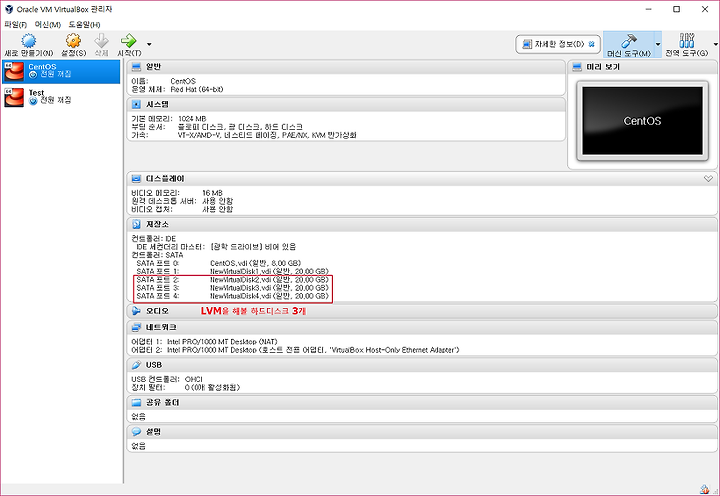The width and height of the screenshot is (720, 496).
Task: Select the CentOS virtual machine
Action: tap(61, 71)
